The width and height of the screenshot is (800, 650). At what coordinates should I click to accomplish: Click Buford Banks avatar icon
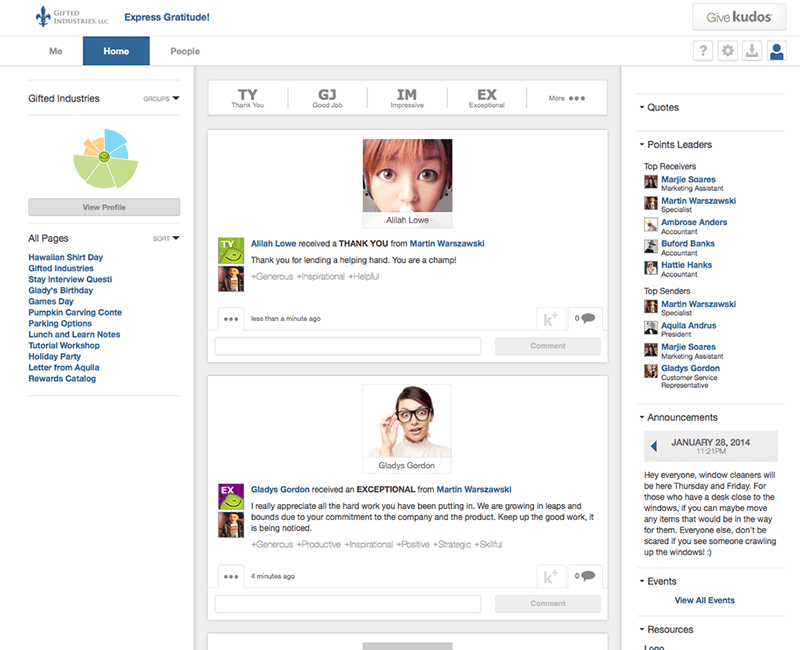coord(651,246)
